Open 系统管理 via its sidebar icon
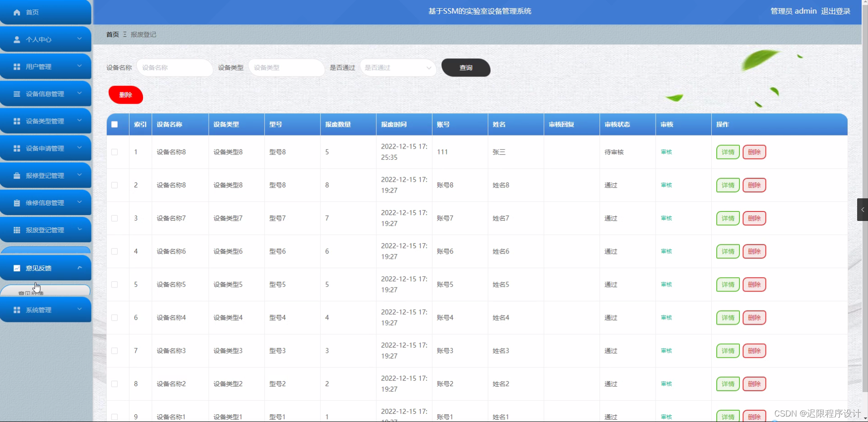The width and height of the screenshot is (868, 422). coord(16,310)
